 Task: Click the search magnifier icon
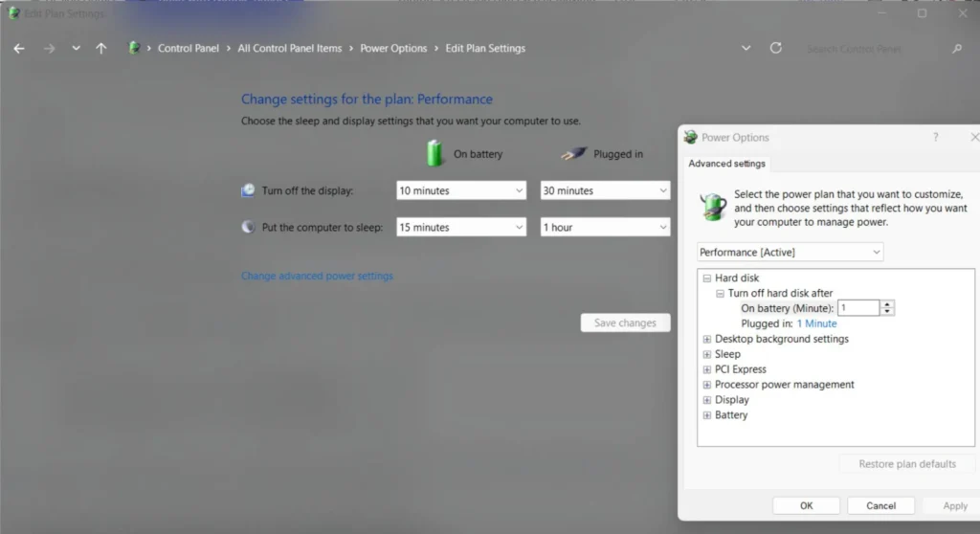957,49
